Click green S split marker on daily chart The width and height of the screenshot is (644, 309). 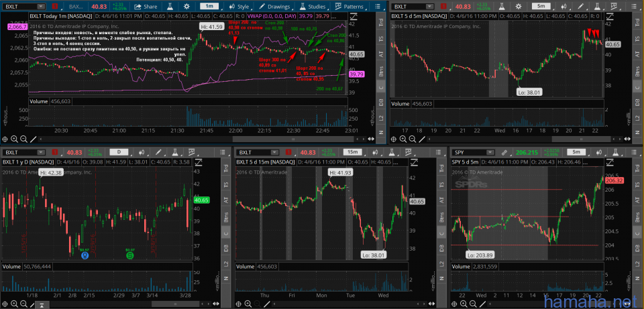click(130, 255)
